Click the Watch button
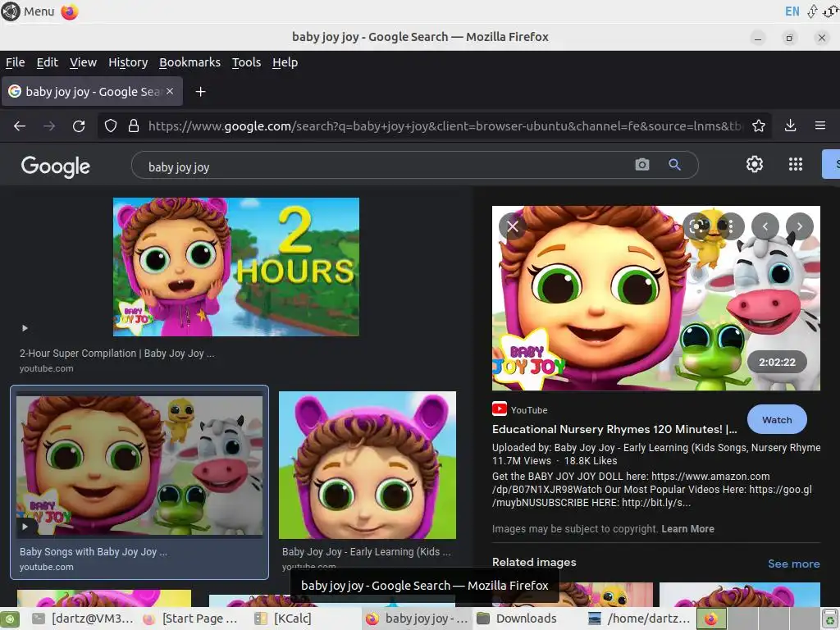Image resolution: width=840 pixels, height=630 pixels. pos(777,420)
